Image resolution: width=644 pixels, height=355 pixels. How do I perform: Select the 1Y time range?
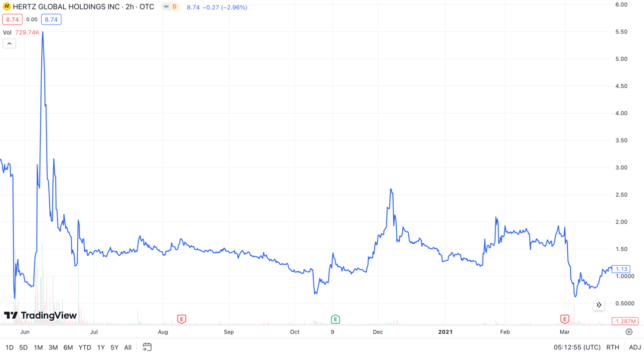point(101,348)
